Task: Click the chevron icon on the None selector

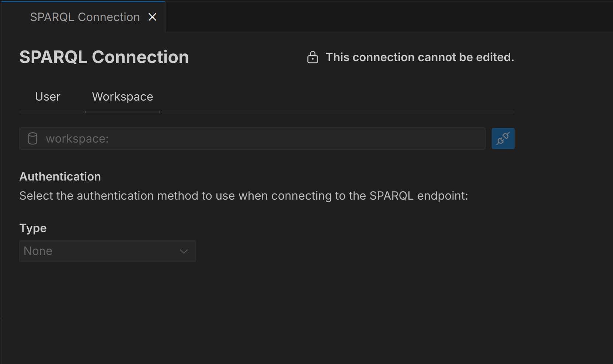Action: tap(183, 251)
